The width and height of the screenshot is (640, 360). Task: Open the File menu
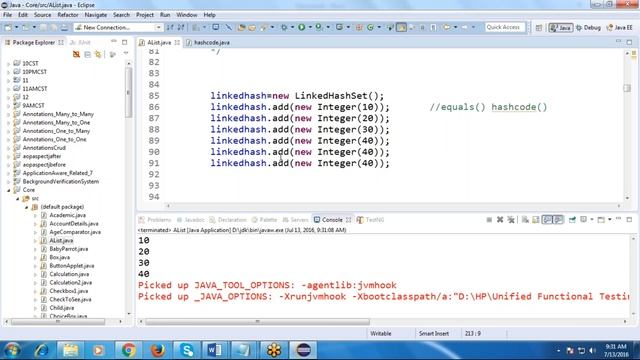(x=8, y=15)
